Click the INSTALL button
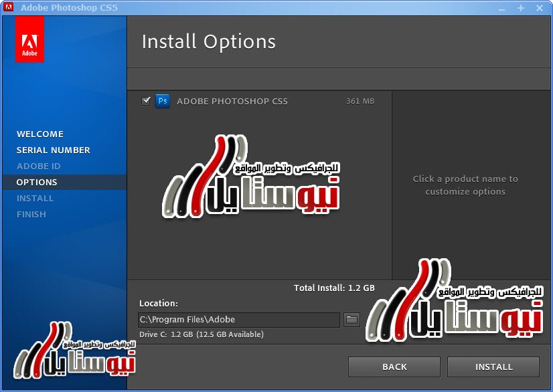Image resolution: width=553 pixels, height=392 pixels. click(493, 367)
